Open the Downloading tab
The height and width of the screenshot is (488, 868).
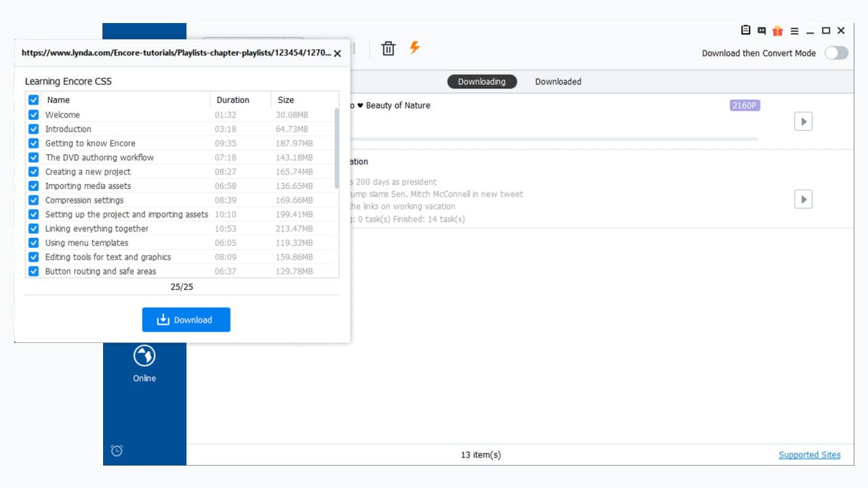click(482, 81)
